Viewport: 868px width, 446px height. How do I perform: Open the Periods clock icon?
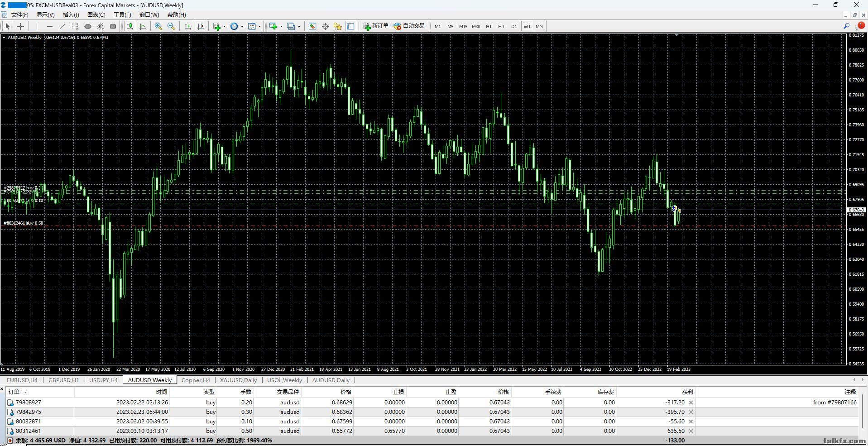click(234, 26)
